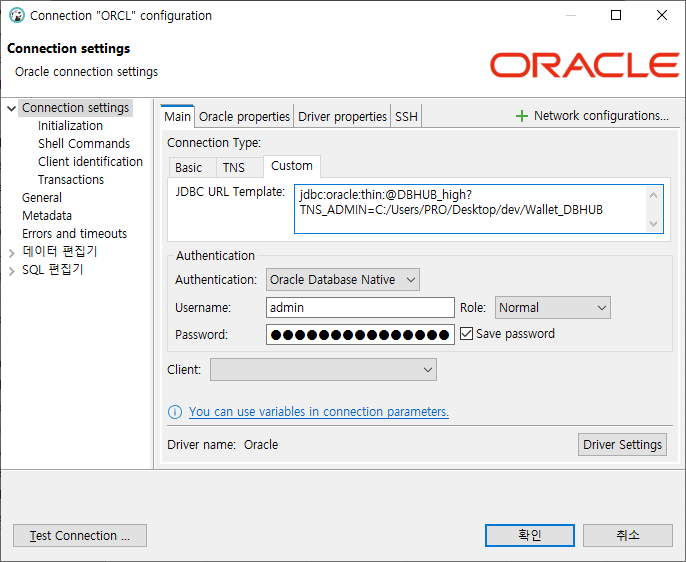The image size is (686, 562).
Task: Open Network configurations link
Action: [x=601, y=116]
